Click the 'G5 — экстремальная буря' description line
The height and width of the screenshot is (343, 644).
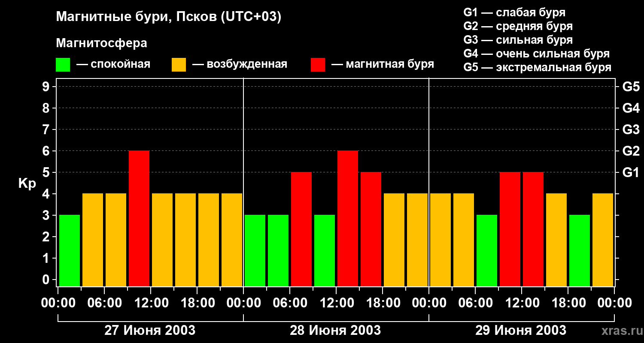537,67
